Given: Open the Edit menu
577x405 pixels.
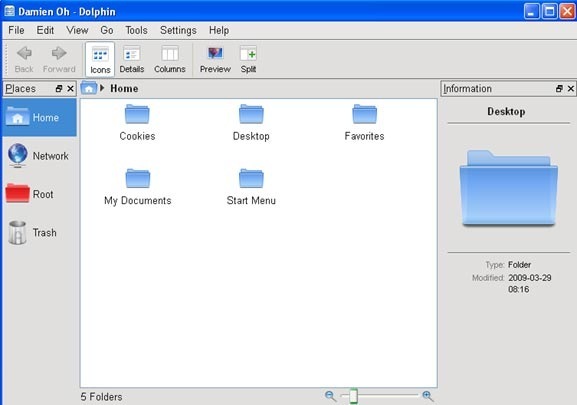Looking at the screenshot, I should pos(45,30).
